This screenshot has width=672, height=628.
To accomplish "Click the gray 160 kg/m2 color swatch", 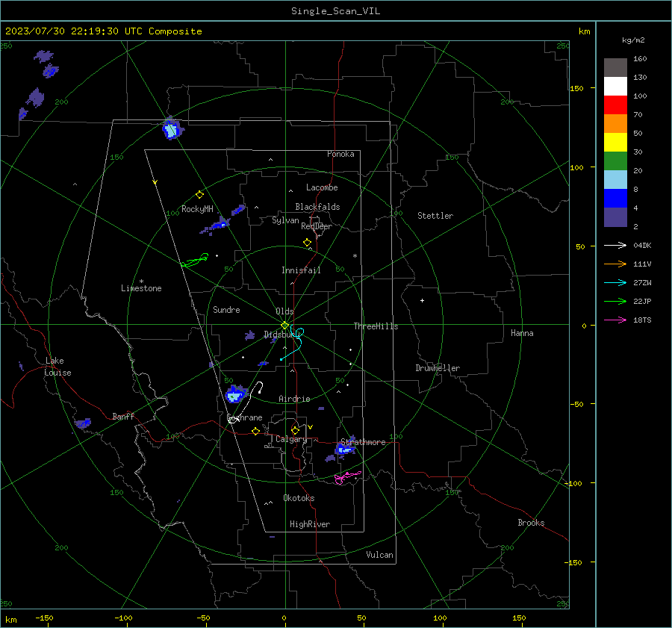I will point(615,68).
